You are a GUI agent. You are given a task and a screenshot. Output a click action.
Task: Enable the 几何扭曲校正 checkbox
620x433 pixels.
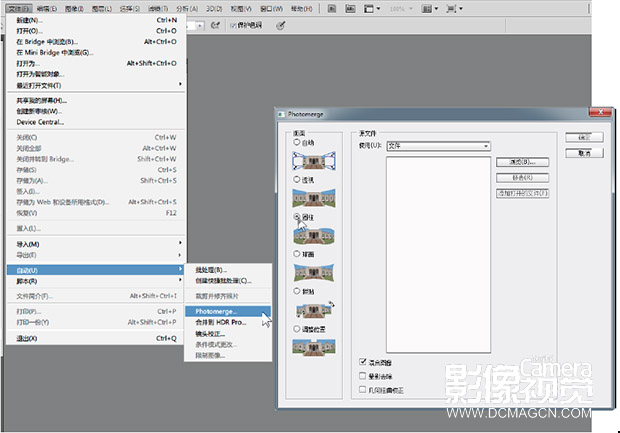(x=363, y=390)
